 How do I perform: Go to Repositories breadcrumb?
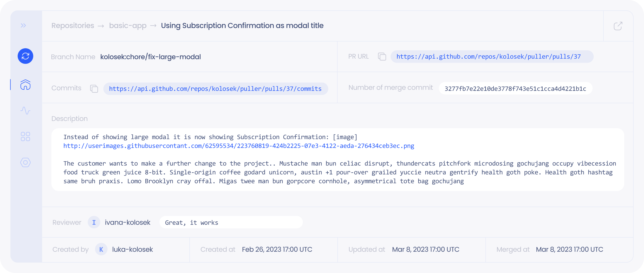pyautogui.click(x=72, y=25)
